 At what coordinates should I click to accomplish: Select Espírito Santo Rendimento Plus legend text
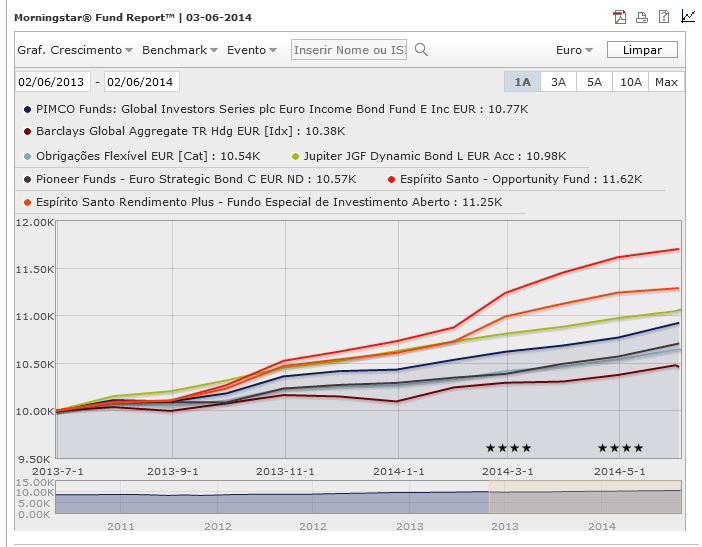point(269,202)
